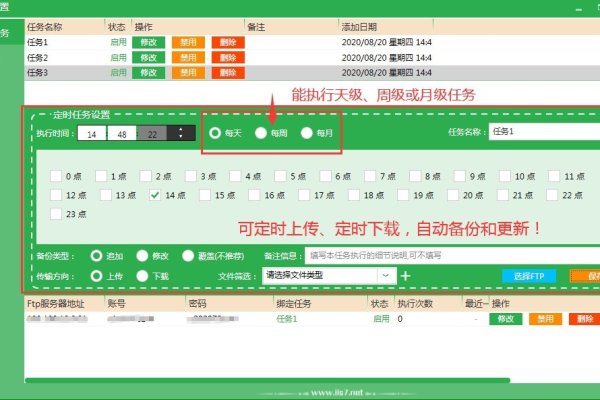The width and height of the screenshot is (600, 400).
Task: Select the 任务3 row name
Action: [x=37, y=73]
